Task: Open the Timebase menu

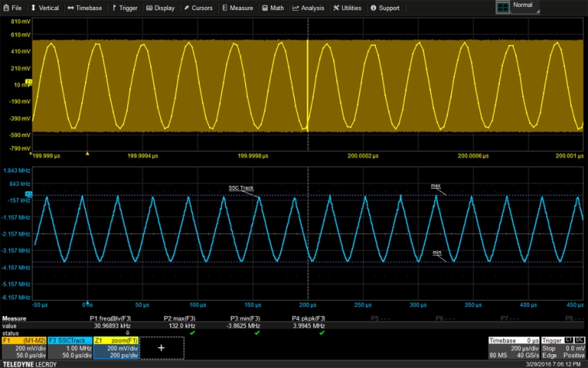Action: 85,8
